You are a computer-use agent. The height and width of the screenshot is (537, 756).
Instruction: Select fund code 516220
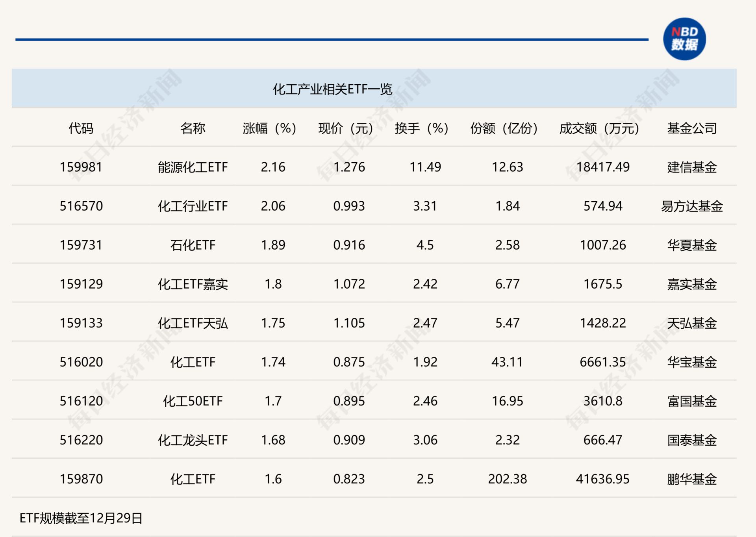81,440
